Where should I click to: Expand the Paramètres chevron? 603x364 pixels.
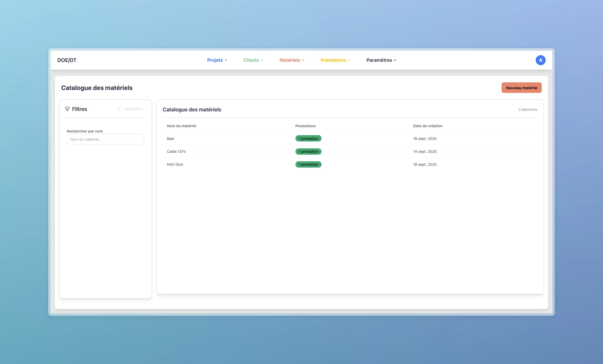(x=395, y=60)
